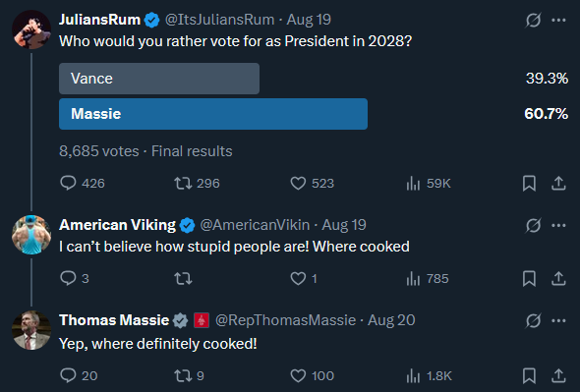Like American Viking's reply
Screen dimensions: 580x392
point(304,278)
